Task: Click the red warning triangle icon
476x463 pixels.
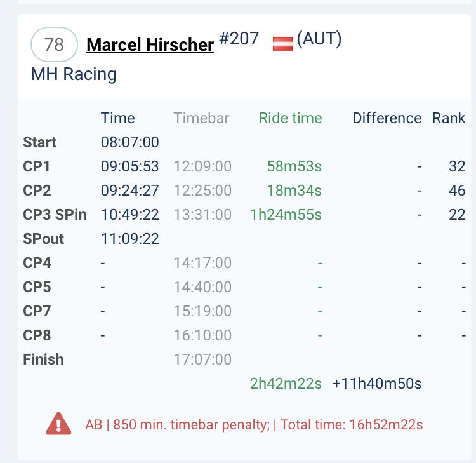Action: [58, 424]
